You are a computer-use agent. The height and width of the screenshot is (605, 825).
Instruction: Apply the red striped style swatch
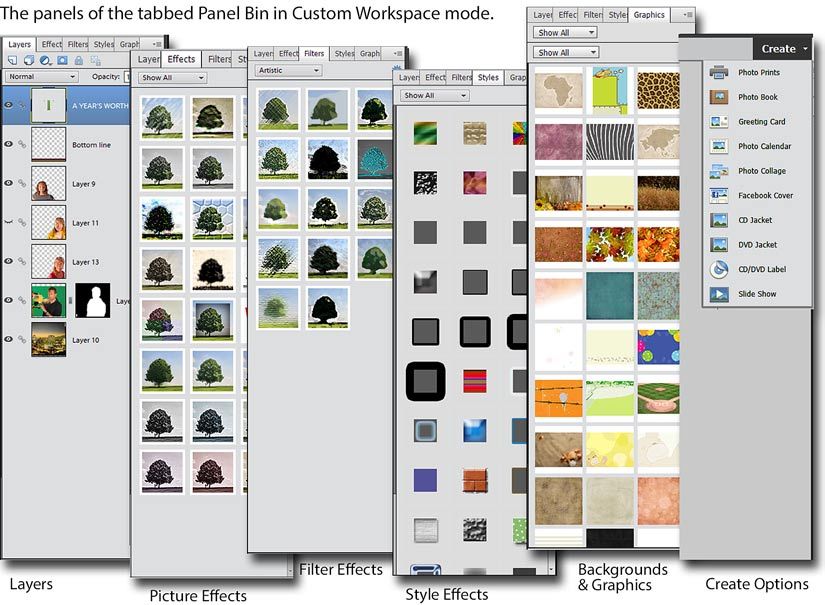pos(475,381)
